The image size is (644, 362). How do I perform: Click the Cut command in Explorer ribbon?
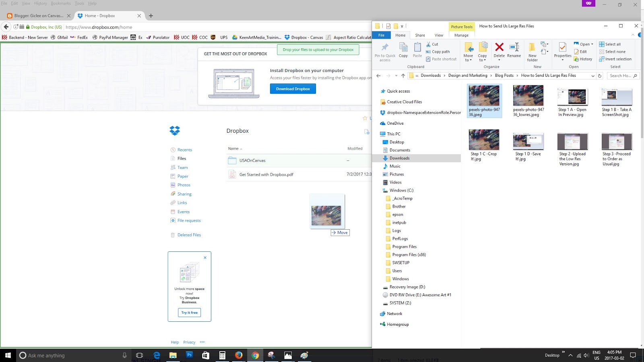coord(432,44)
